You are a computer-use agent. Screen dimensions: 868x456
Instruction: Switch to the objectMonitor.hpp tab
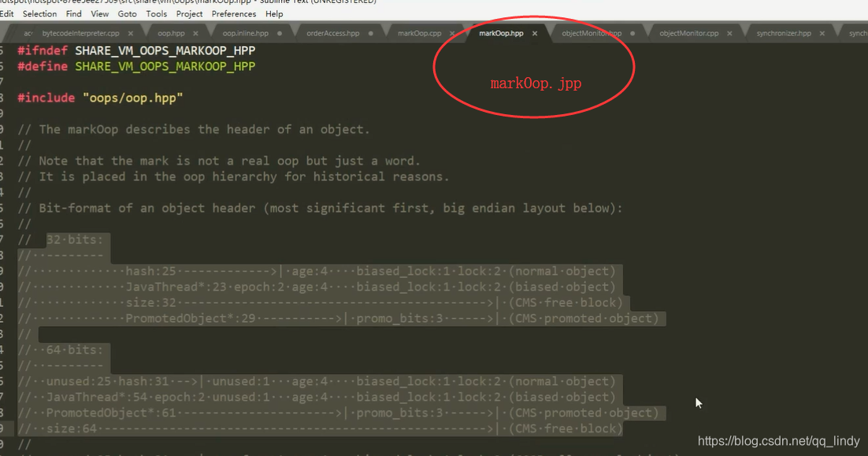pyautogui.click(x=592, y=34)
